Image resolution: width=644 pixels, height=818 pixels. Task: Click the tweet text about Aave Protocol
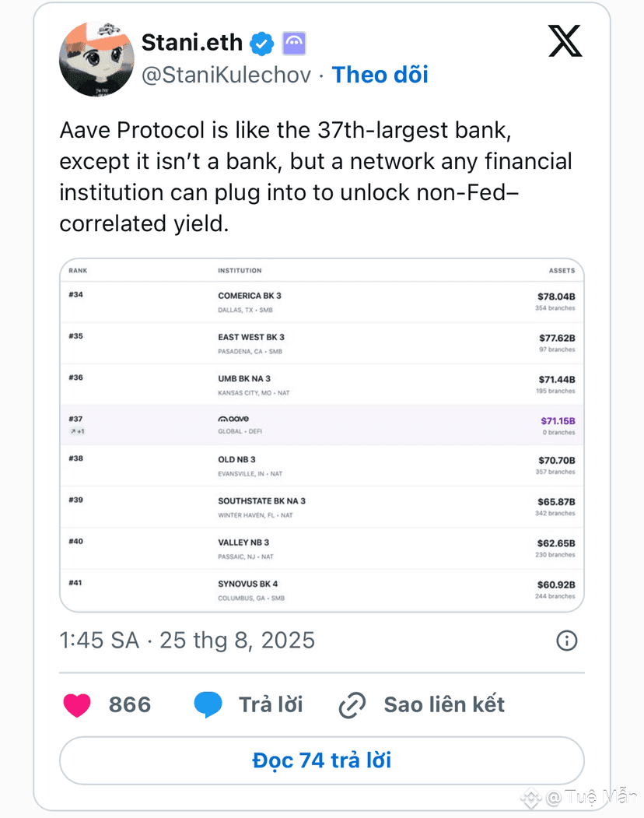(316, 177)
